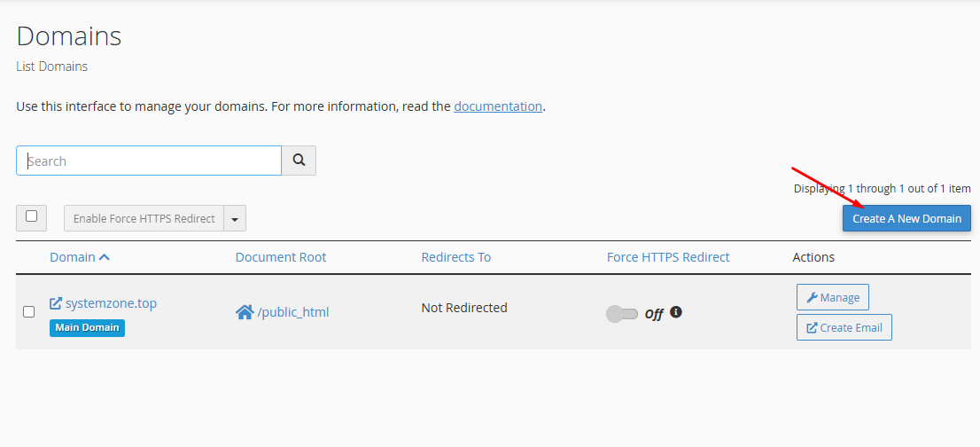Focus the domain Search input field

click(x=149, y=161)
